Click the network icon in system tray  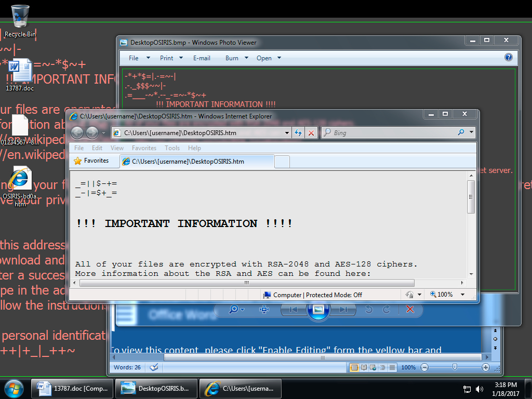[x=467, y=389]
